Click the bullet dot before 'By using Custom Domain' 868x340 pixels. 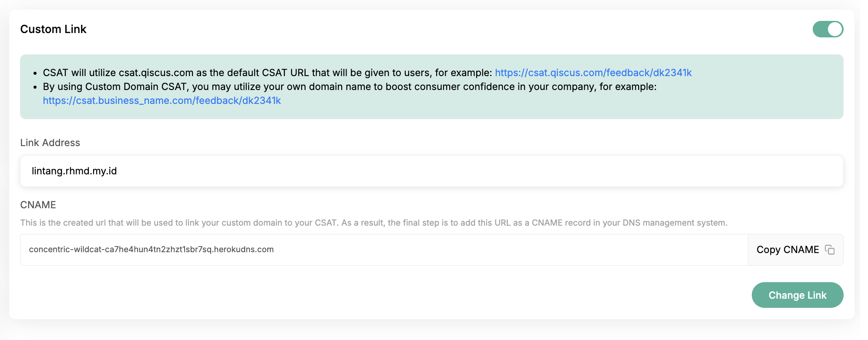point(35,87)
